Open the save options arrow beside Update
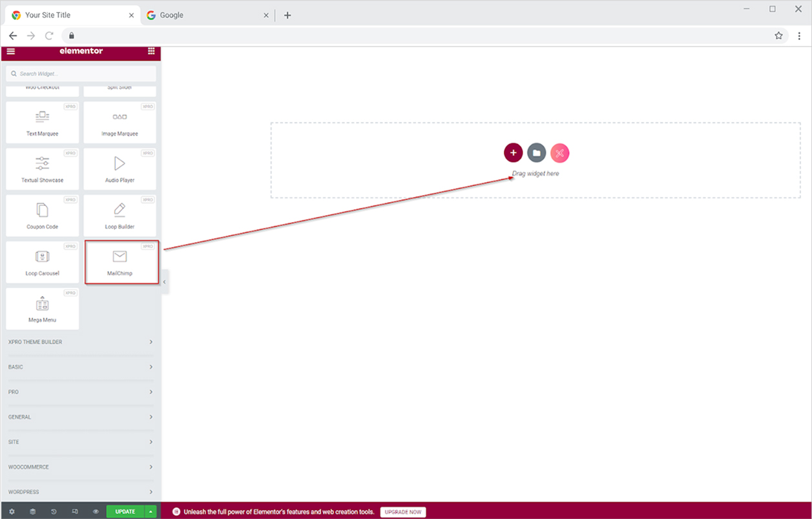This screenshot has height=519, width=812. pyautogui.click(x=151, y=512)
